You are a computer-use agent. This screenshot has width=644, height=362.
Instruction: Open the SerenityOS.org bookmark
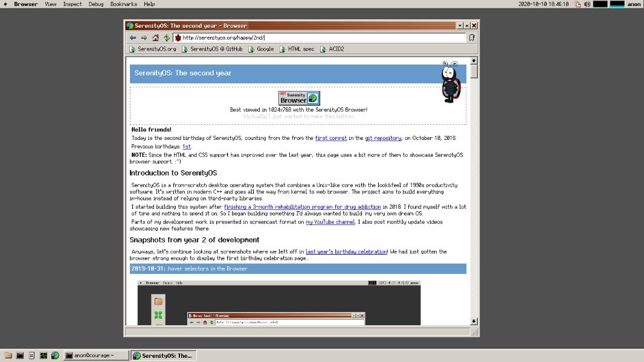point(153,49)
